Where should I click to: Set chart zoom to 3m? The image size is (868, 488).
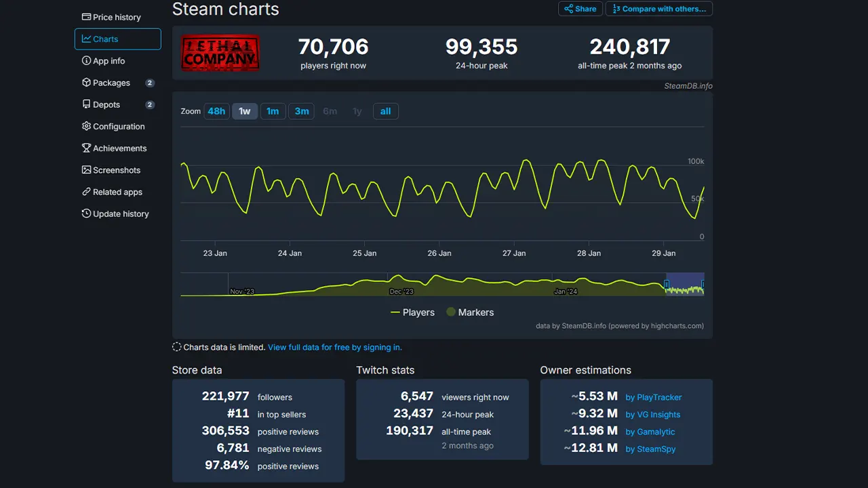click(x=302, y=111)
